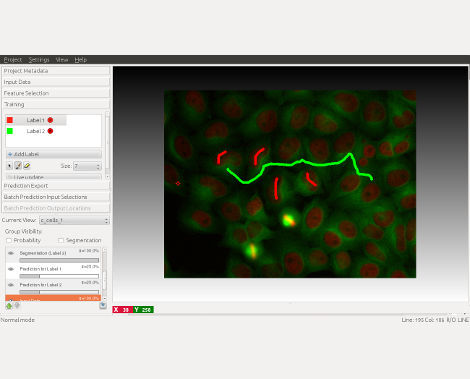Click the Add Label button
Viewport: 470px width, 379px height.
[54, 154]
